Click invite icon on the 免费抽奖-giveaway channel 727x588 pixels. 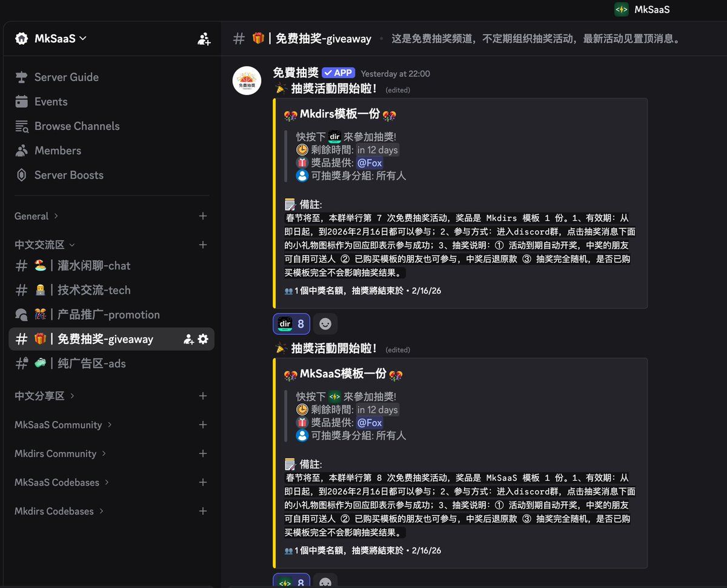point(188,339)
